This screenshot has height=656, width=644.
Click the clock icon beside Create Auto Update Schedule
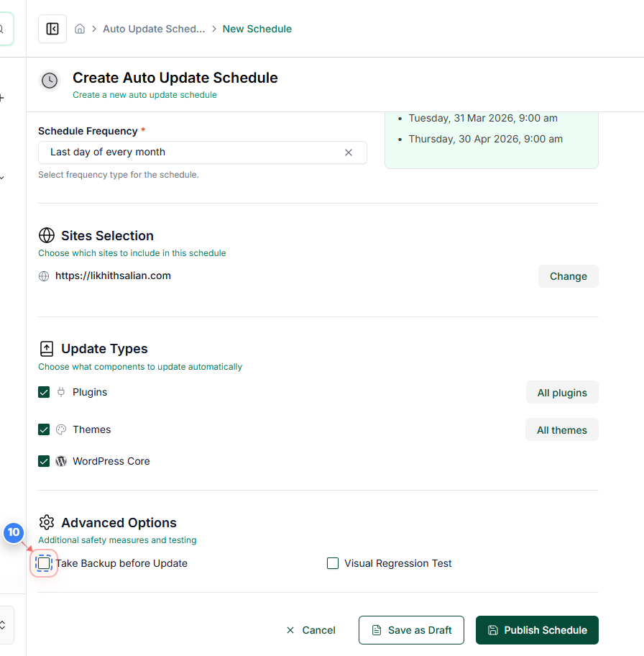pyautogui.click(x=49, y=81)
